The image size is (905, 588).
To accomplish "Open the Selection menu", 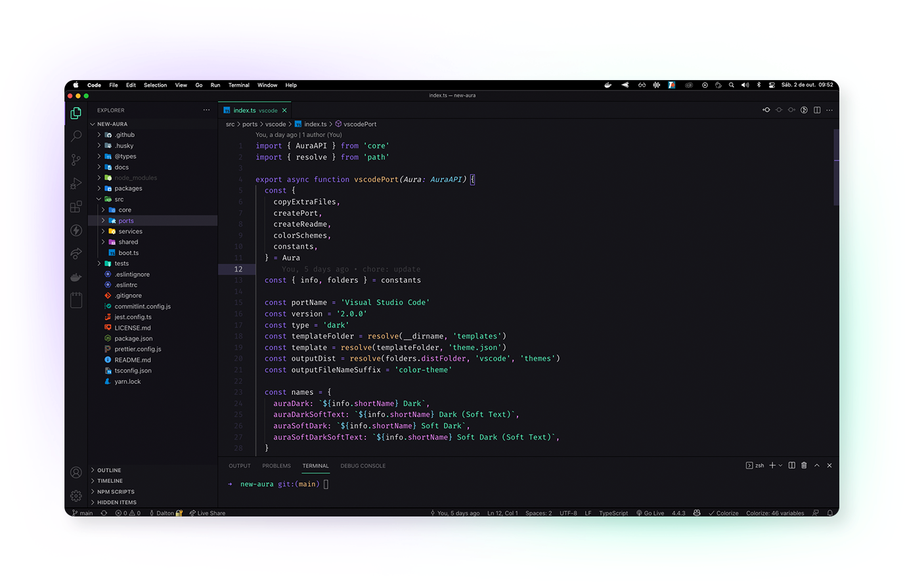I will [156, 85].
